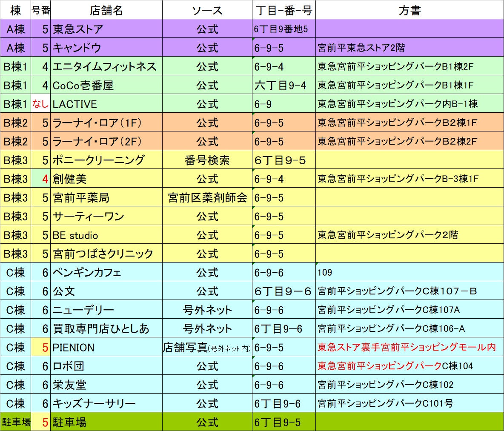This screenshot has height=431, width=504.
Task: Select the ペンギンカフェ cell
Action: tap(106, 272)
